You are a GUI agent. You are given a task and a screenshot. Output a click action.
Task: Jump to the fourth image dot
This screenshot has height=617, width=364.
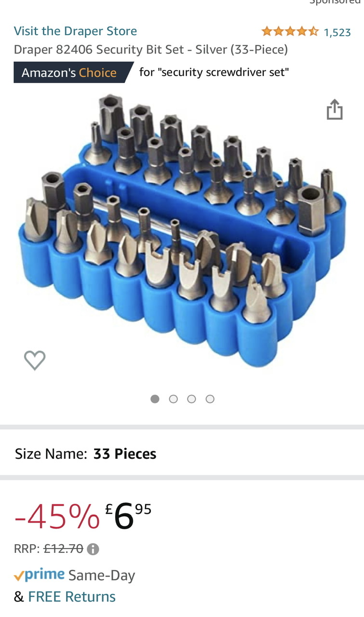[210, 399]
